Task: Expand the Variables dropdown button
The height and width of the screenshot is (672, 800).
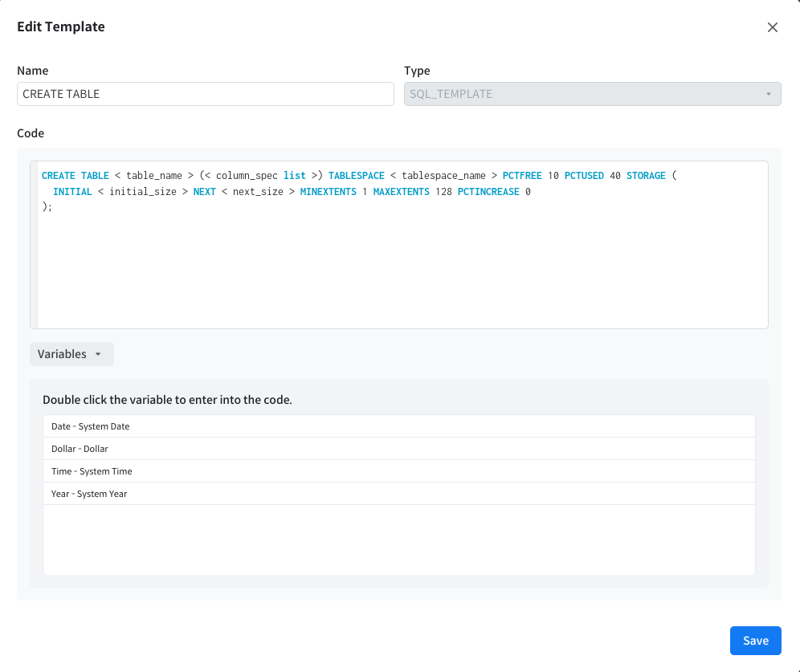Action: coord(71,354)
